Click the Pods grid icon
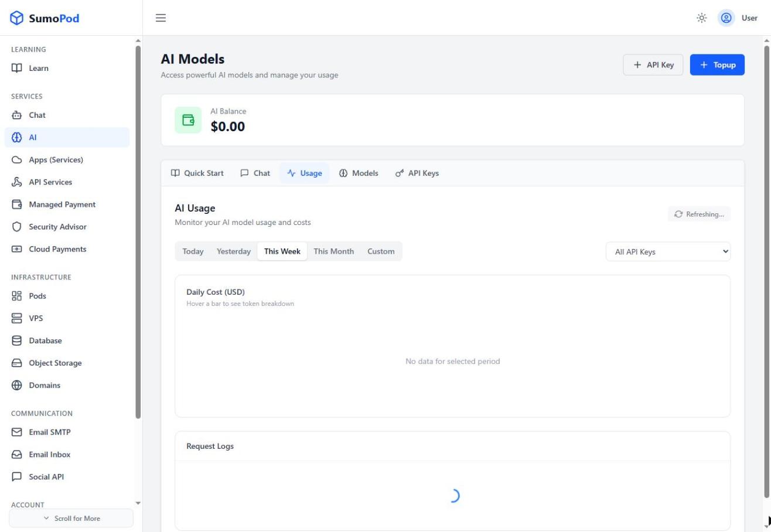This screenshot has width=771, height=532. (x=18, y=296)
